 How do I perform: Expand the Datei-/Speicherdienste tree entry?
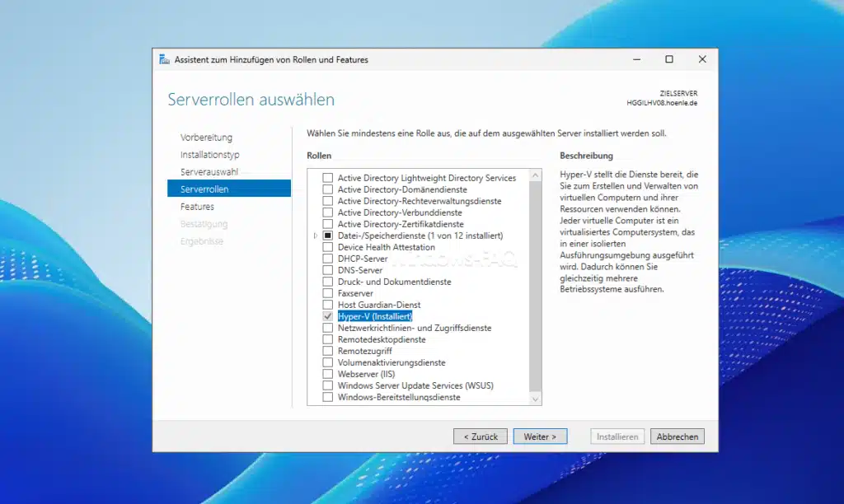316,235
